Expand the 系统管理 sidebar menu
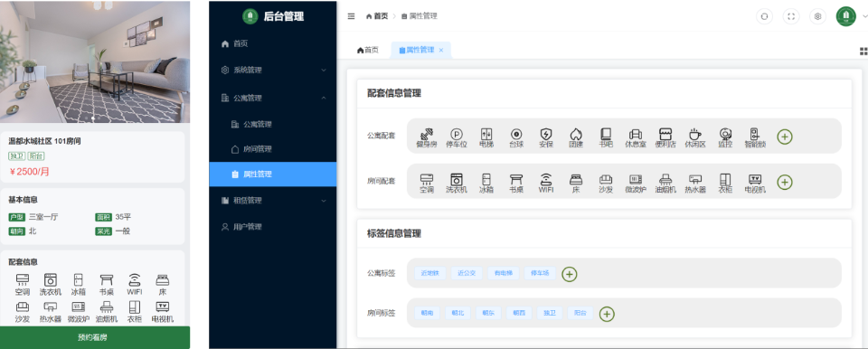This screenshot has width=868, height=349. [x=273, y=71]
